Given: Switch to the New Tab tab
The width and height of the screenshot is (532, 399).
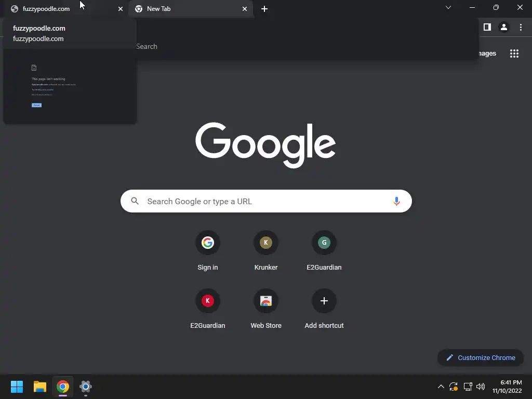Looking at the screenshot, I should (x=190, y=9).
